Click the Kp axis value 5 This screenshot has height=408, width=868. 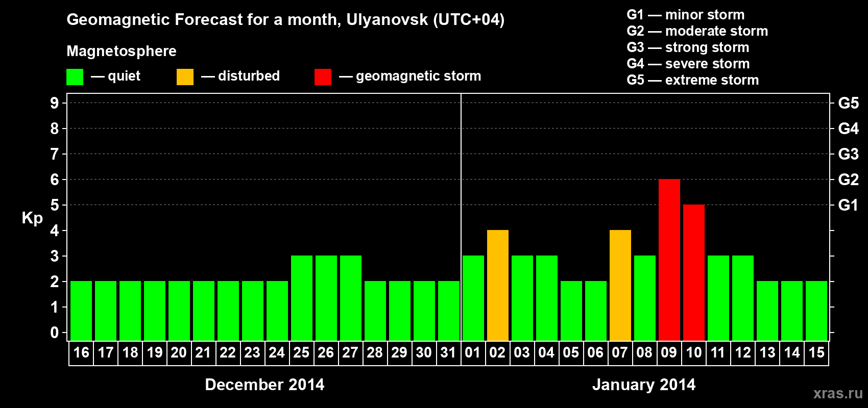(x=55, y=206)
